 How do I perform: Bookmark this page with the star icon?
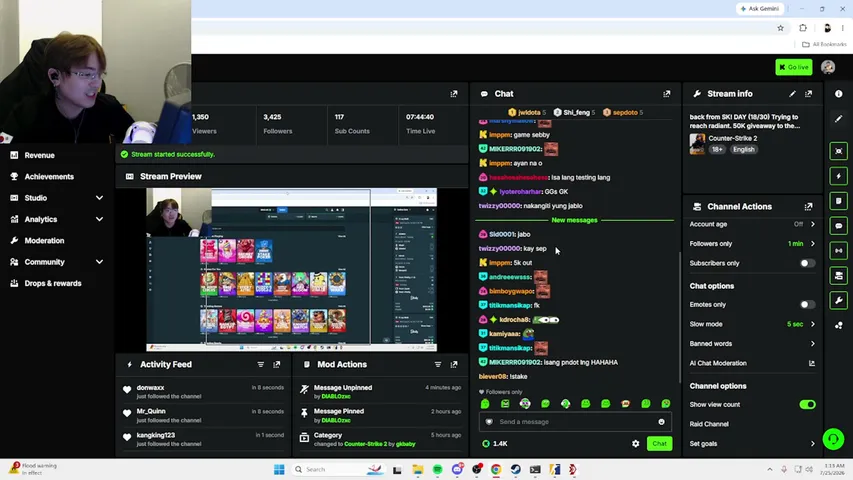click(780, 28)
